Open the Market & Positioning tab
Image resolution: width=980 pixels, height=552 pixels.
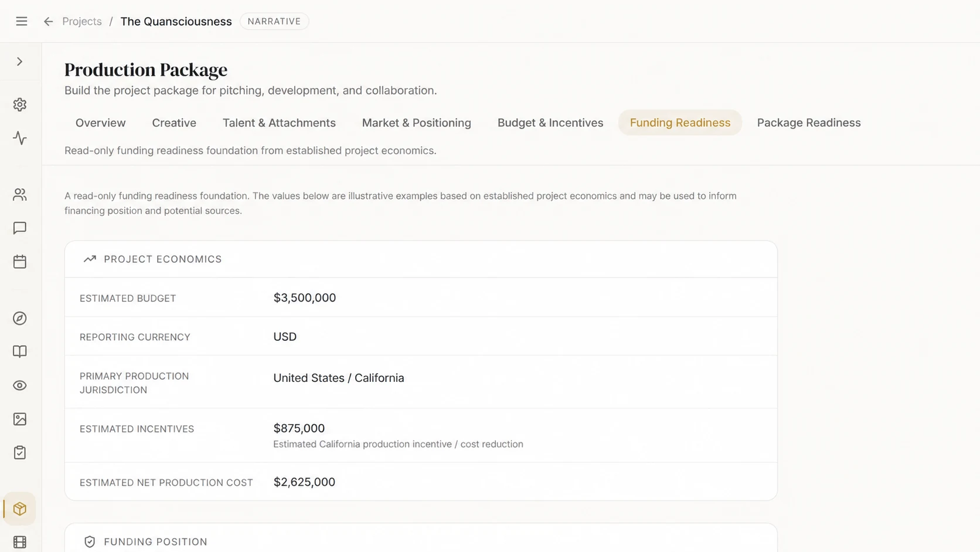tap(417, 123)
